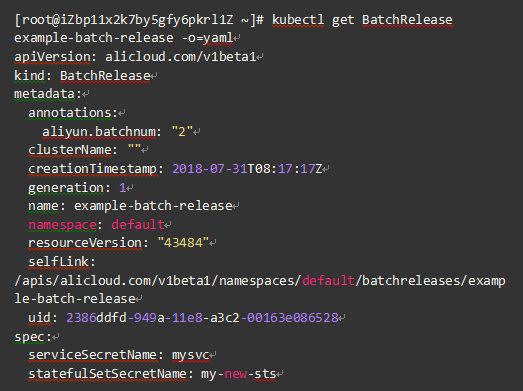The width and height of the screenshot is (523, 391).
Task: Click the 'selfLink:' key
Action: click(x=62, y=262)
